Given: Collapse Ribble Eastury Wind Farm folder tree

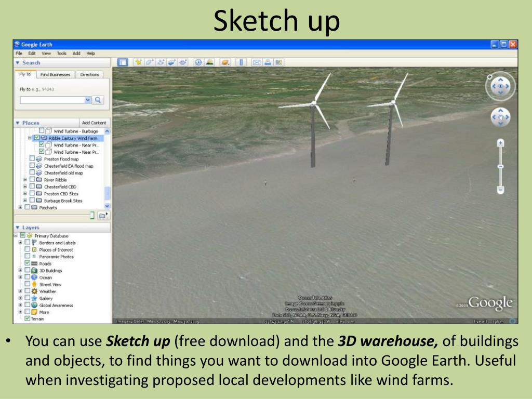Looking at the screenshot, I should [30, 138].
